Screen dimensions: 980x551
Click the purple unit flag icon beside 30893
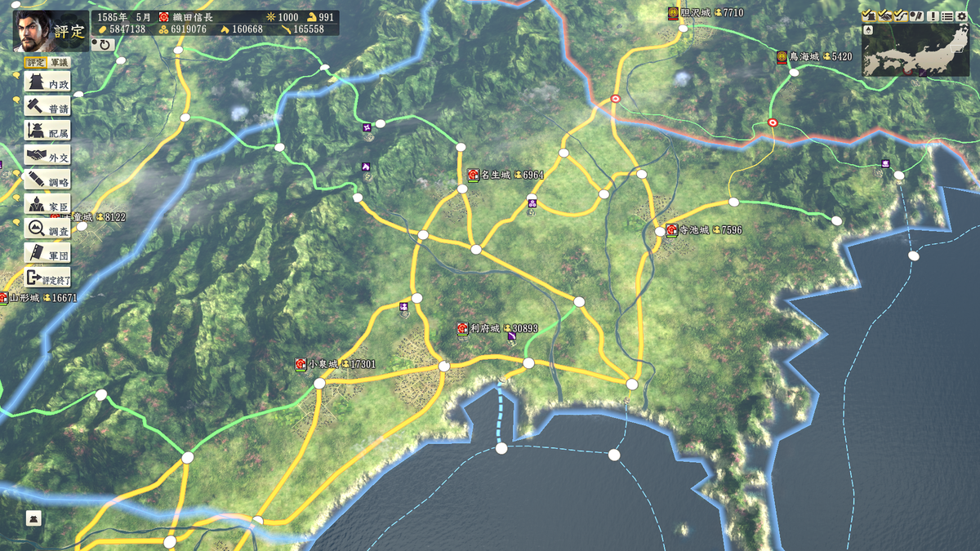point(511,337)
